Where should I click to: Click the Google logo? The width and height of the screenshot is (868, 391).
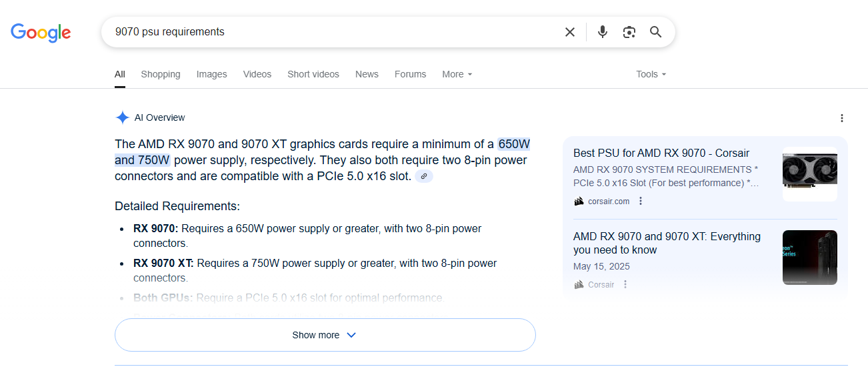click(x=41, y=32)
